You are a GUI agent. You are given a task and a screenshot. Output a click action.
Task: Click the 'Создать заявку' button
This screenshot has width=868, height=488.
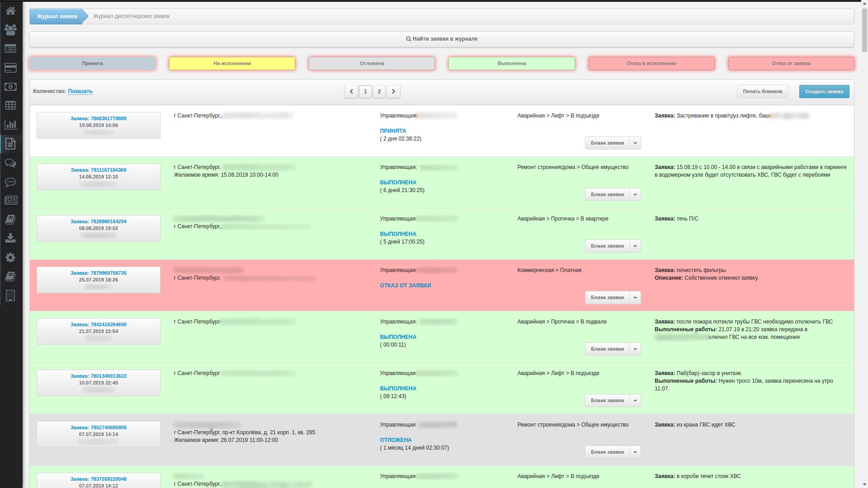[824, 92]
